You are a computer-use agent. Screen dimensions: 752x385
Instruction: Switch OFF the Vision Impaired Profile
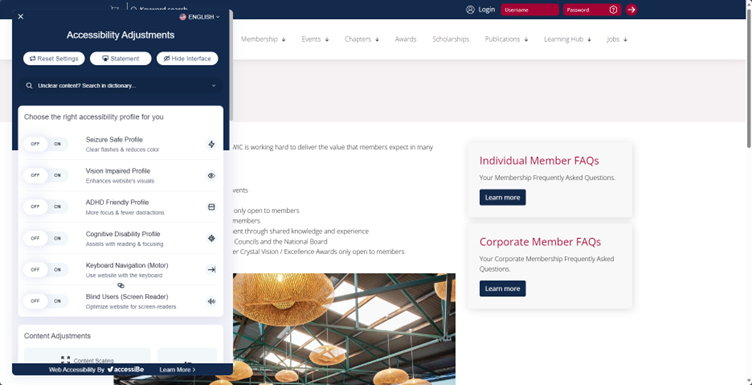point(35,175)
